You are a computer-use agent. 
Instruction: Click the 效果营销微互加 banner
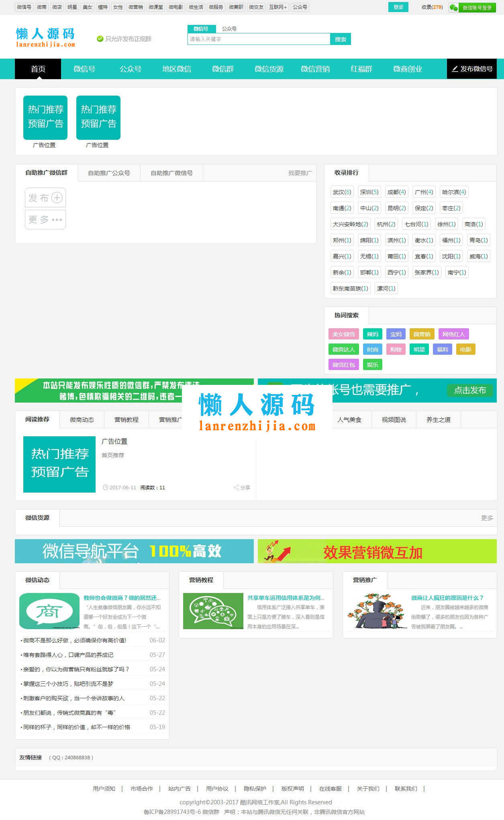pos(377,551)
